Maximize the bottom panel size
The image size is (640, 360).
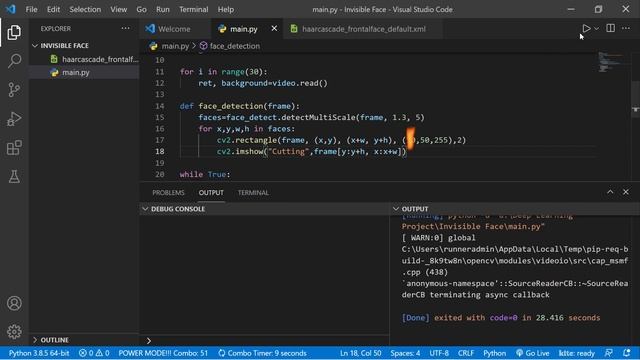(610, 192)
